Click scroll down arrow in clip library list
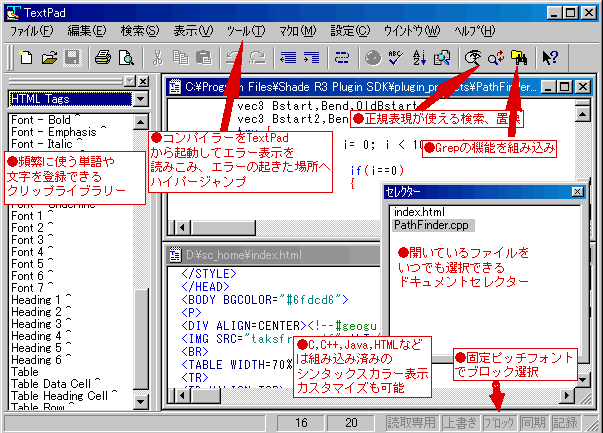The width and height of the screenshot is (603, 433). pyautogui.click(x=141, y=403)
